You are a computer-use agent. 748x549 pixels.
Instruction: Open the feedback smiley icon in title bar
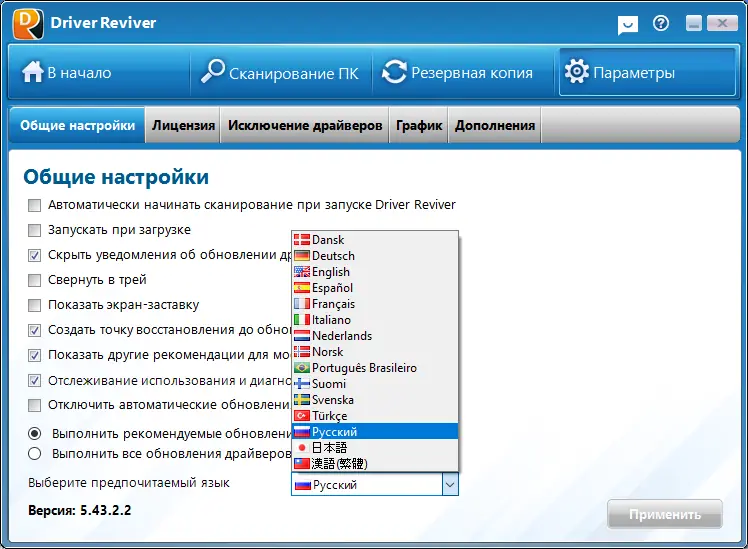click(x=628, y=25)
